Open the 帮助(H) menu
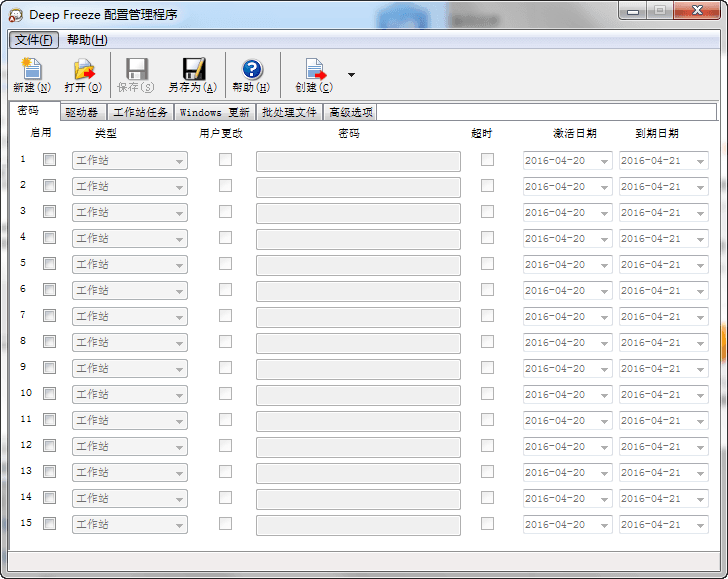The width and height of the screenshot is (728, 579). pos(87,40)
